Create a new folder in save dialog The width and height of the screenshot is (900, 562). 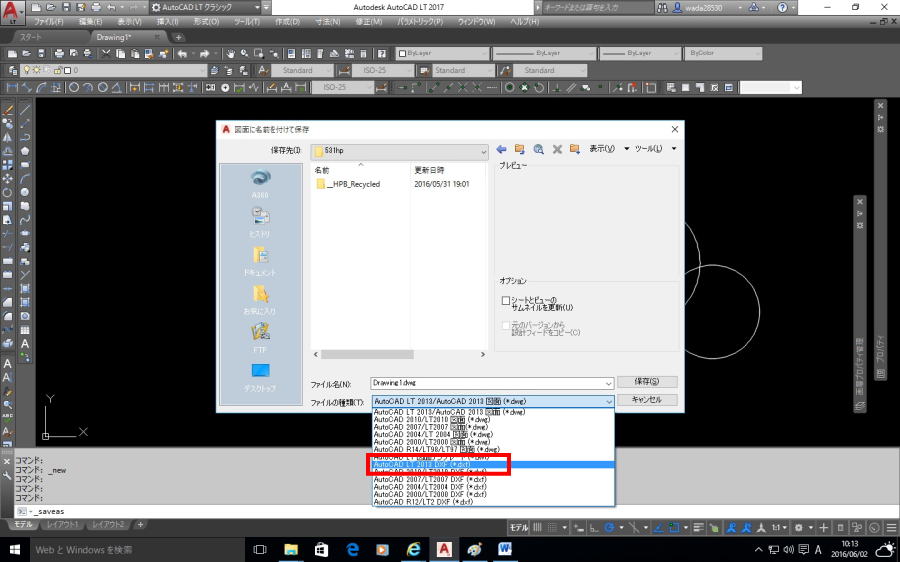(x=575, y=149)
